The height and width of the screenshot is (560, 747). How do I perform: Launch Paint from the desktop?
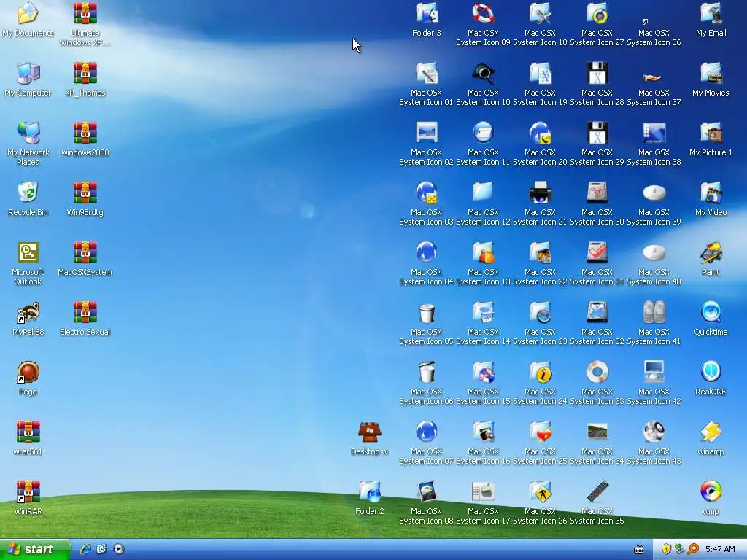pyautogui.click(x=711, y=252)
